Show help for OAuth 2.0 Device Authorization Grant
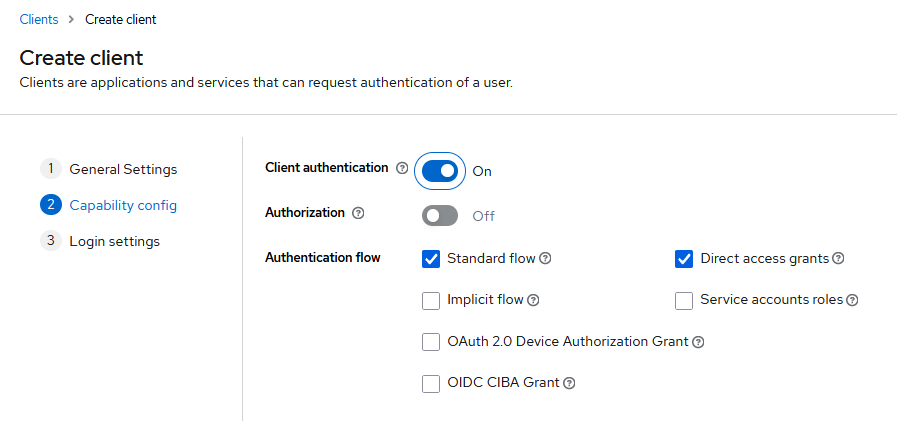The width and height of the screenshot is (897, 421). click(x=698, y=342)
